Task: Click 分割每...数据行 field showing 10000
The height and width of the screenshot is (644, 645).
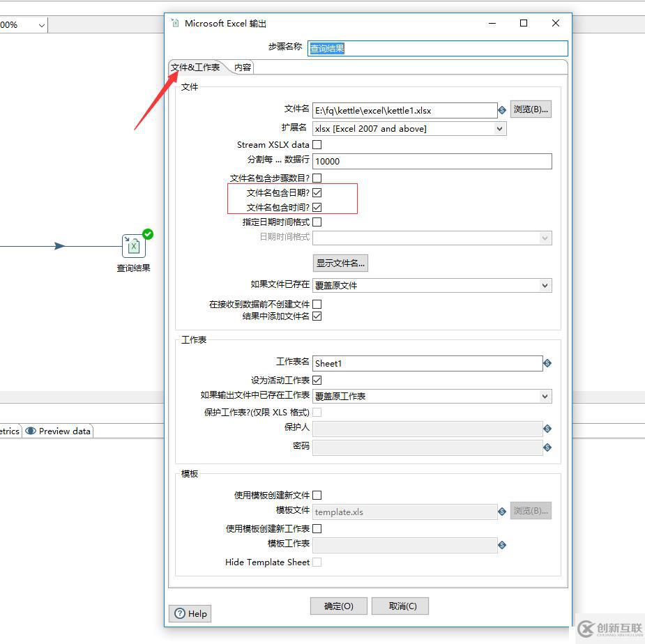Action: click(432, 161)
